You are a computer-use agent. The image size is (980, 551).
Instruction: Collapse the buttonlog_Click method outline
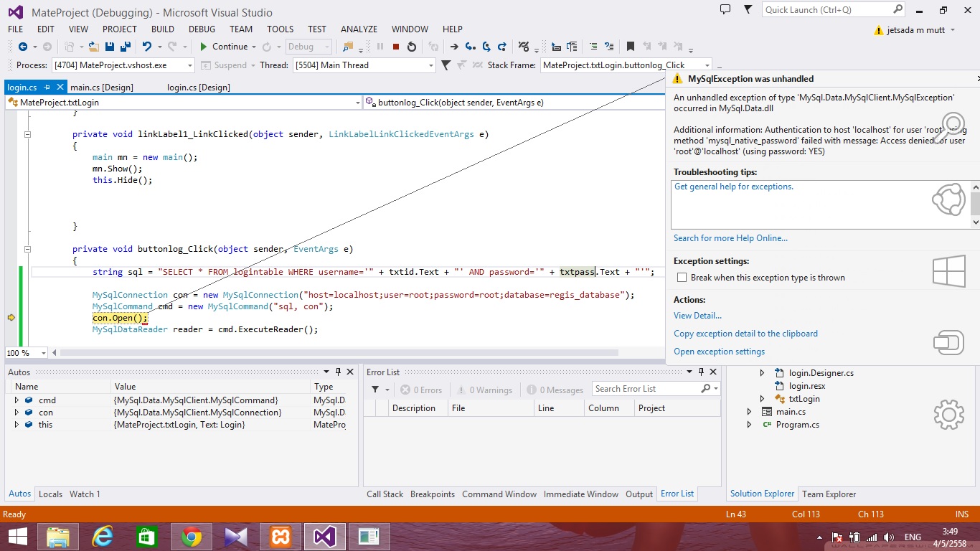28,249
